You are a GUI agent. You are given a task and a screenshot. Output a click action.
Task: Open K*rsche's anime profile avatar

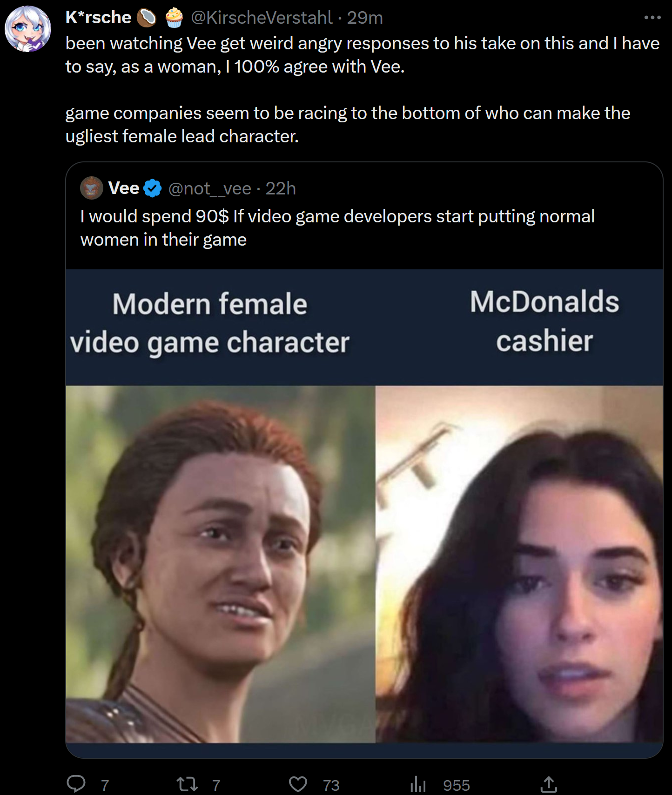coord(28,28)
